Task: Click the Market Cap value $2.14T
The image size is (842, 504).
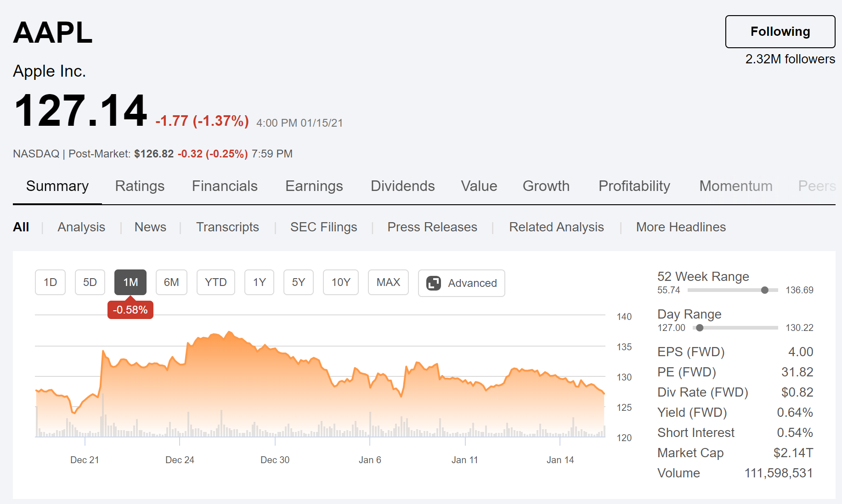Action: click(x=793, y=453)
